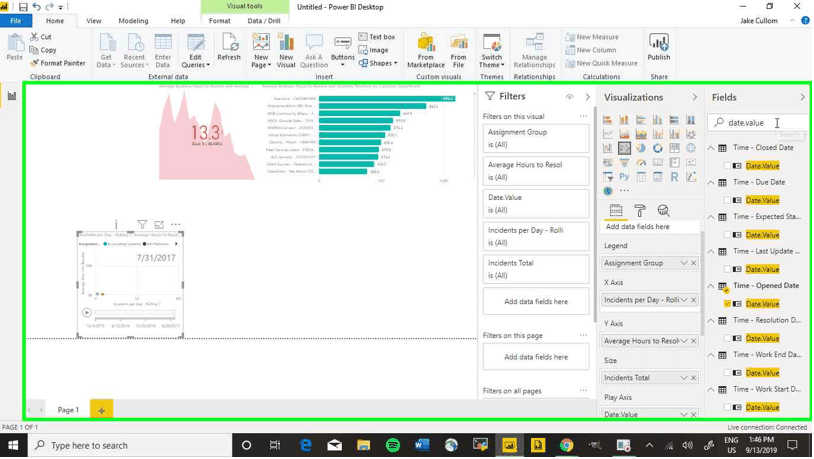Screen dimensions: 814x459
Task: Click the play axis slider track
Action: pos(135,313)
